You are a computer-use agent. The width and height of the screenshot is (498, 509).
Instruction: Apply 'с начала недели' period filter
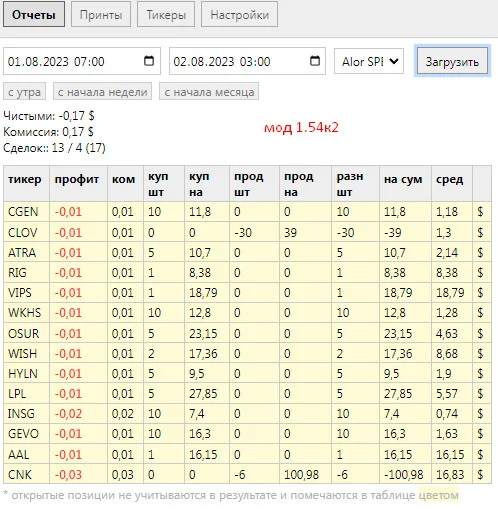coord(102,92)
